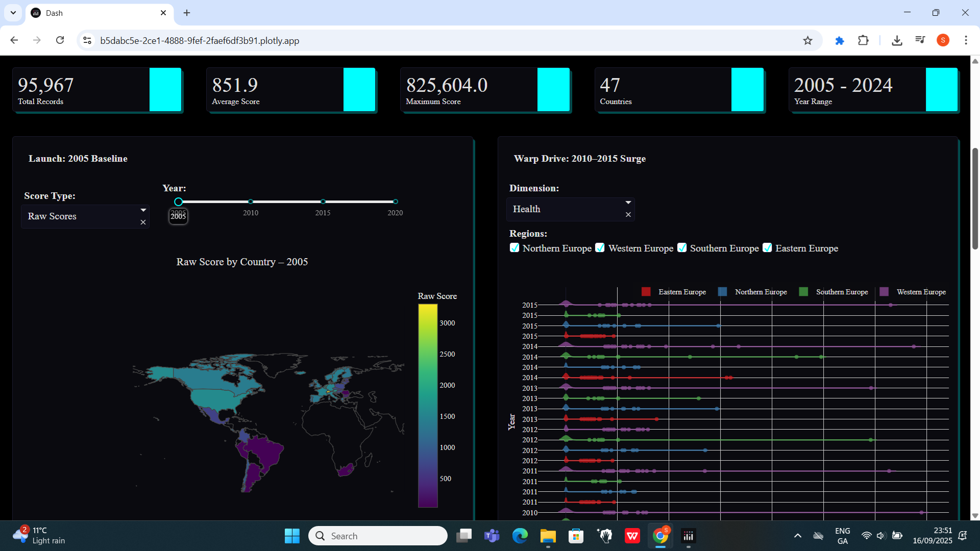This screenshot has width=980, height=551.
Task: Expand the Score Type dropdown
Action: pyautogui.click(x=143, y=210)
